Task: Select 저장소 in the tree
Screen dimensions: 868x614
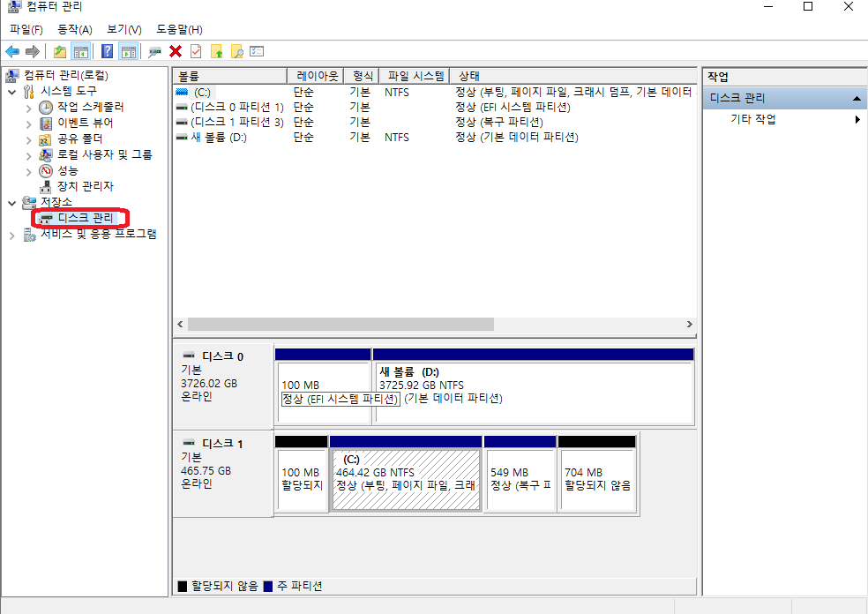Action: click(56, 202)
